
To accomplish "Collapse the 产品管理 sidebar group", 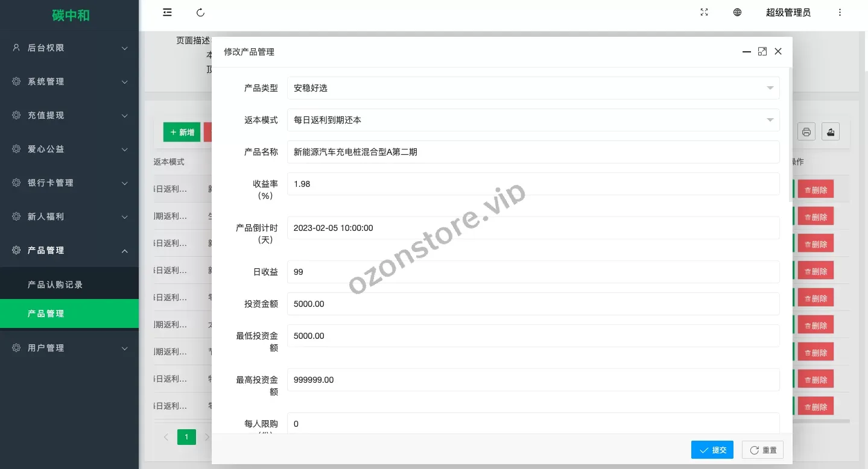I will [69, 250].
